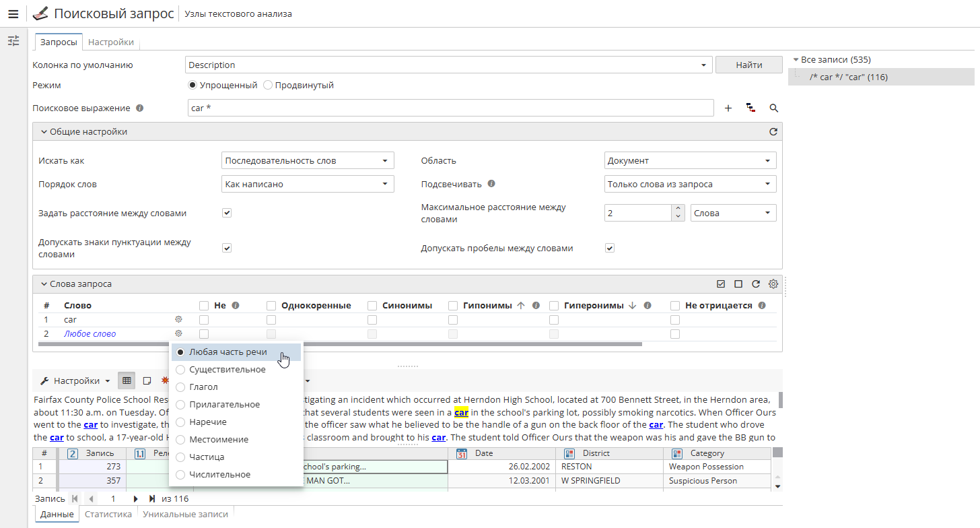Click info icon beside Гиперонимы column
980x528 pixels.
647,305
